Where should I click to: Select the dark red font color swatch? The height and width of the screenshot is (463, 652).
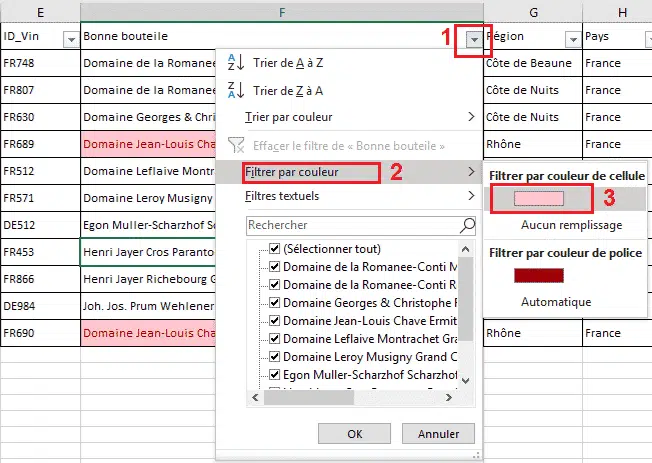(539, 275)
